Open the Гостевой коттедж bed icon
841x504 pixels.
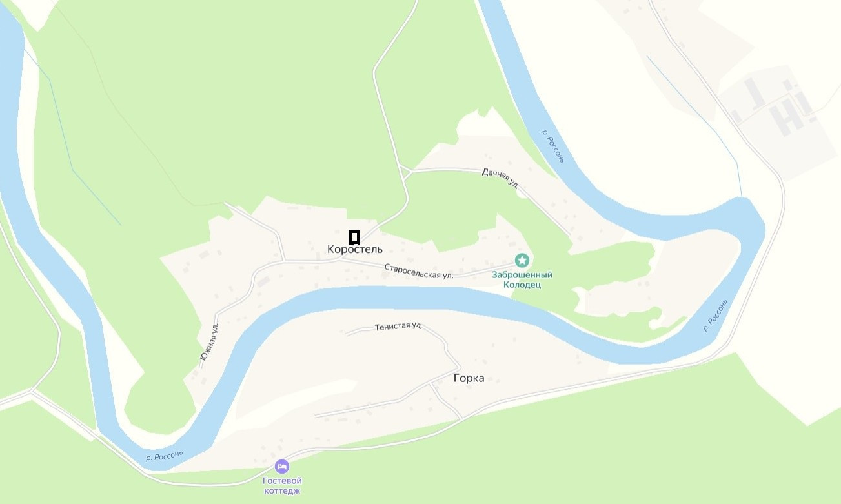point(282,466)
